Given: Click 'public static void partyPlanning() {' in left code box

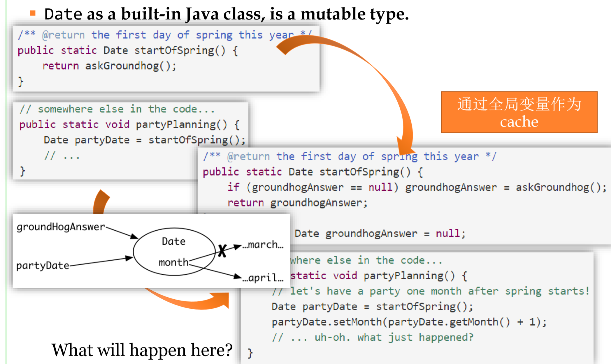Looking at the screenshot, I should (x=130, y=125).
